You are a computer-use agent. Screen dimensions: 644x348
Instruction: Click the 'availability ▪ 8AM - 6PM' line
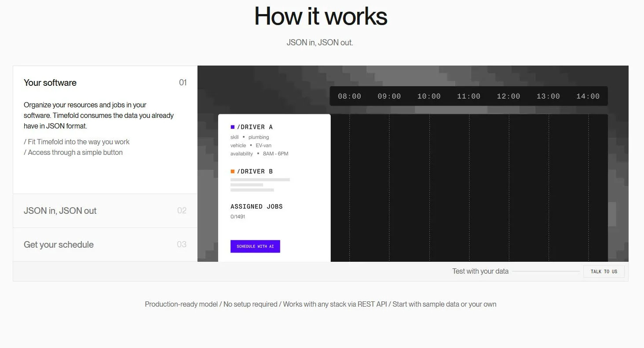tap(259, 154)
